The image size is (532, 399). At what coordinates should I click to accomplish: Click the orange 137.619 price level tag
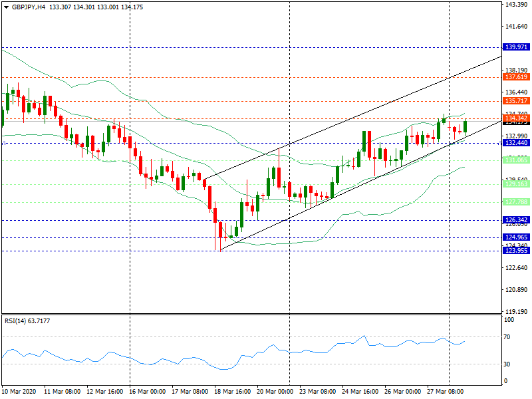click(x=516, y=77)
